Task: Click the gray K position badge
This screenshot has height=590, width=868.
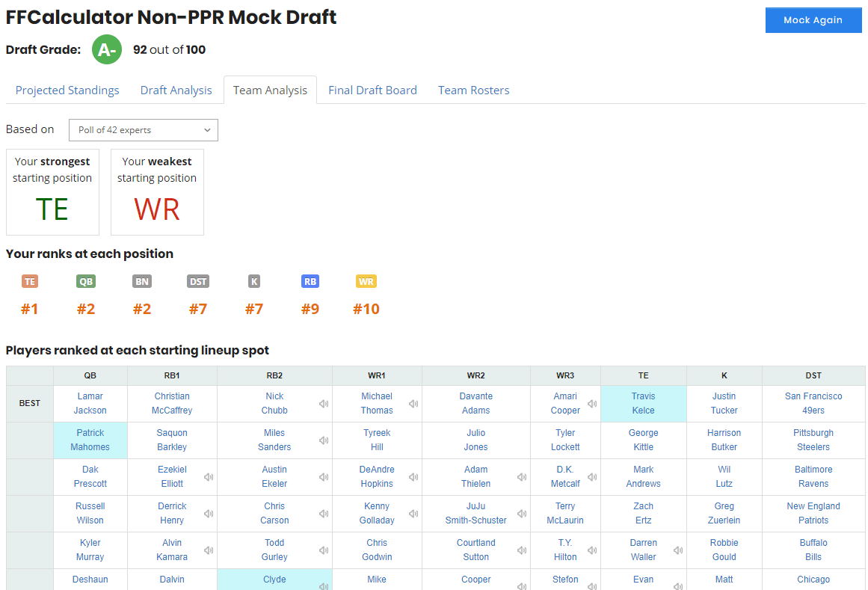Action: point(254,282)
